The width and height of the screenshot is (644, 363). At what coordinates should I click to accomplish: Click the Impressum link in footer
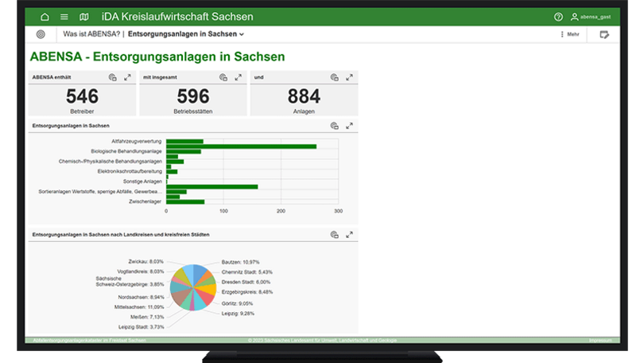tap(600, 341)
